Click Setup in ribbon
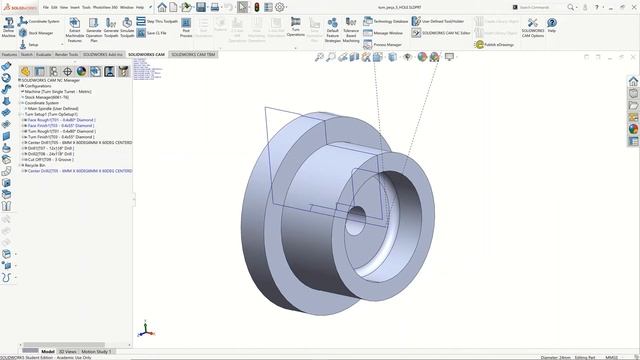640x360 pixels. (29, 44)
